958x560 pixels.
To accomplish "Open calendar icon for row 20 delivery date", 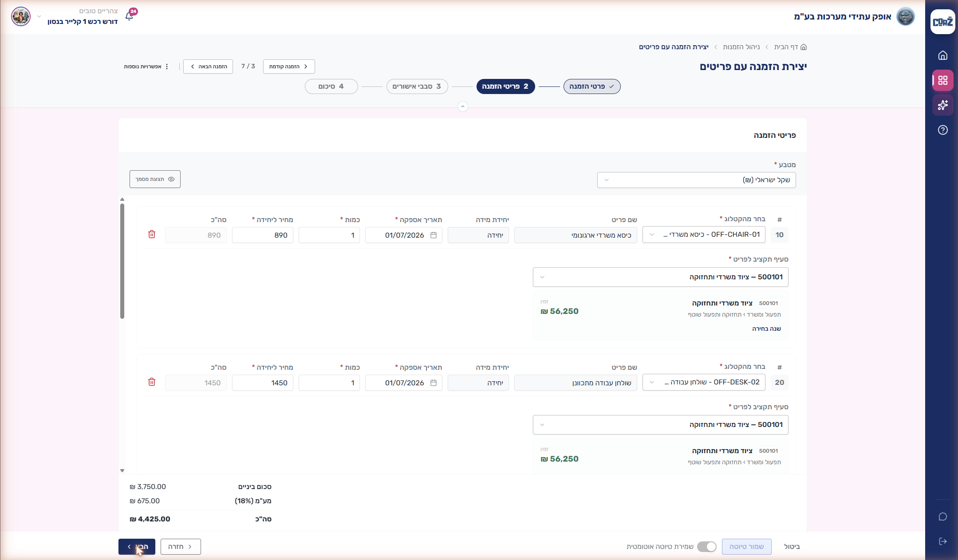I will pos(434,383).
